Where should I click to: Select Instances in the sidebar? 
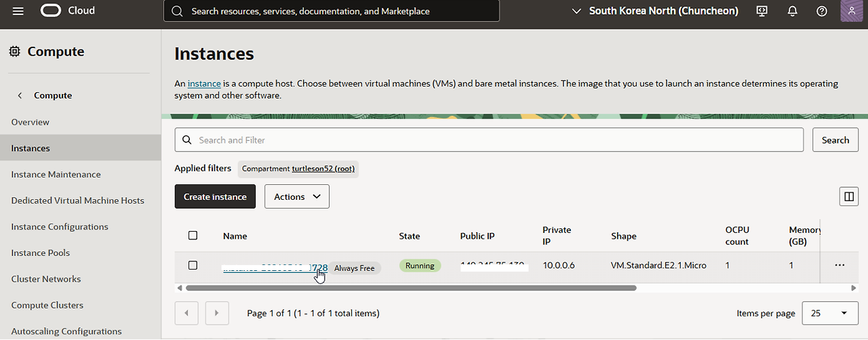(x=80, y=148)
